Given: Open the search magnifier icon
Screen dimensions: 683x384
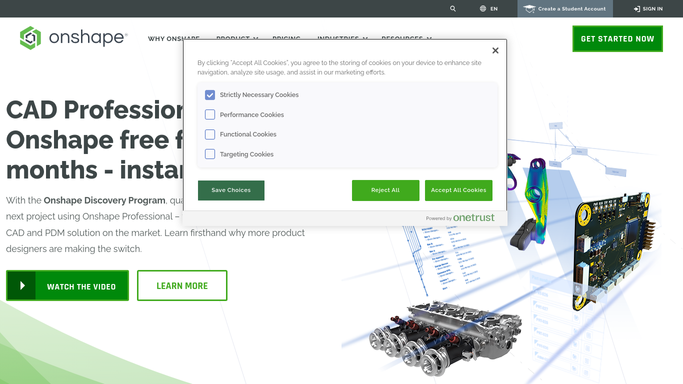Looking at the screenshot, I should 453,9.
